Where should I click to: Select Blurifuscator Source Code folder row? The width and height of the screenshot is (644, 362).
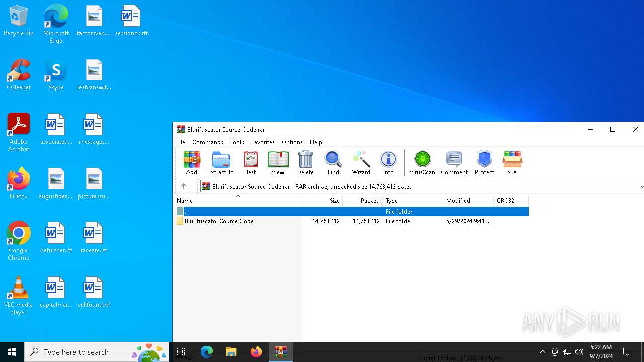(x=351, y=221)
